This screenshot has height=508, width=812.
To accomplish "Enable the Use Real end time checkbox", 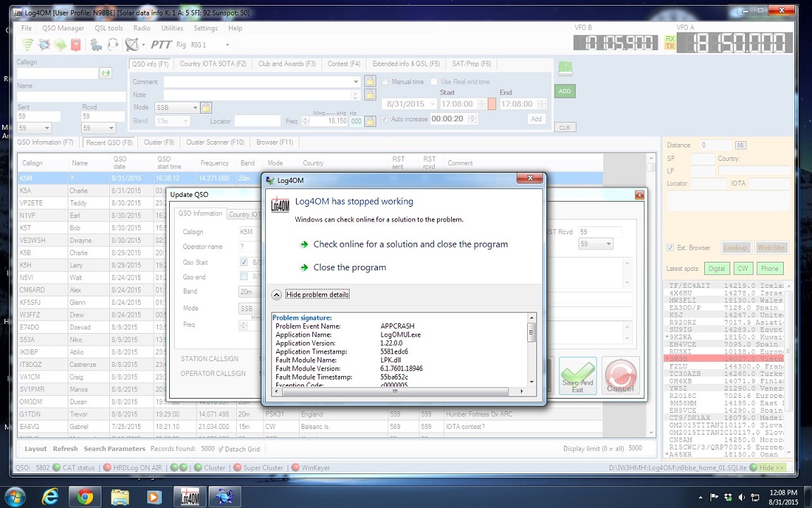I will point(434,81).
